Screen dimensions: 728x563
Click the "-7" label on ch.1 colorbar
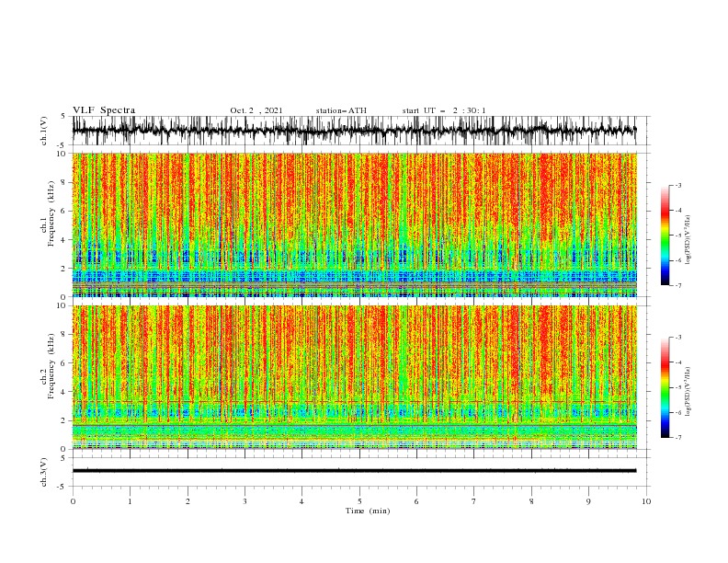pyautogui.click(x=677, y=285)
